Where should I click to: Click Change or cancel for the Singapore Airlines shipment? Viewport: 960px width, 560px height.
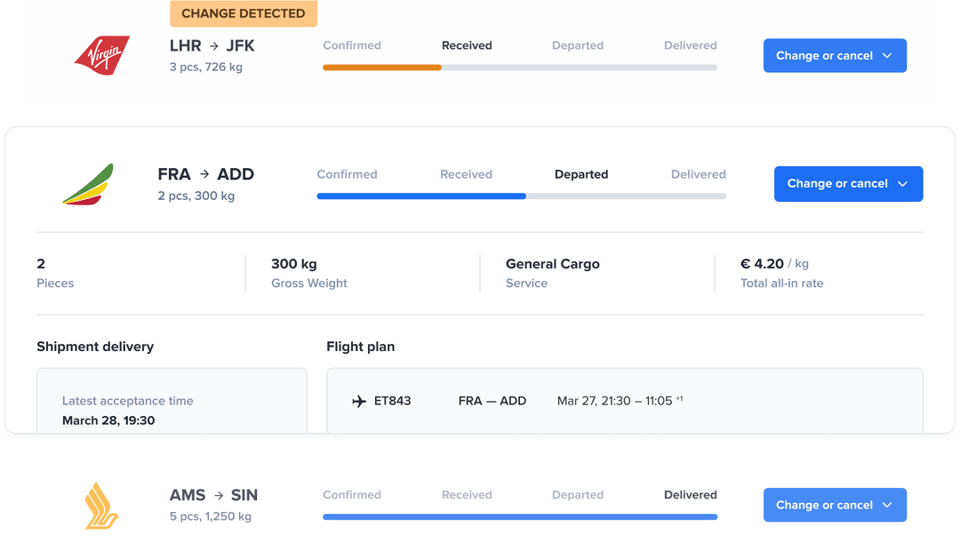[x=822, y=505]
